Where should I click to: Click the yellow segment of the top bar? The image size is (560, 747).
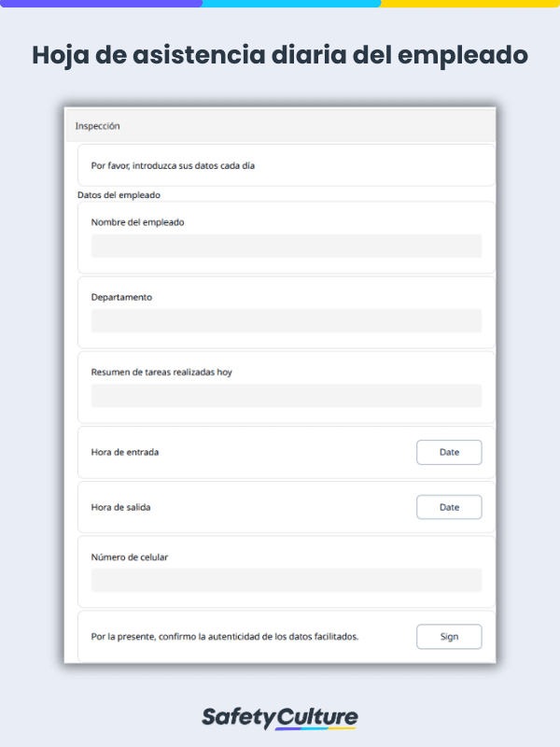pyautogui.click(x=469, y=4)
